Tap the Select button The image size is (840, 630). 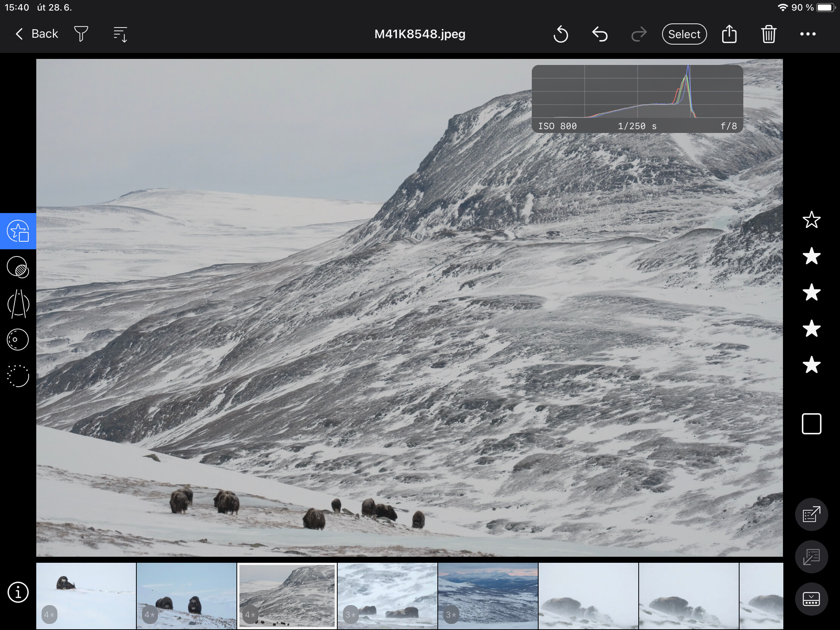pos(684,34)
